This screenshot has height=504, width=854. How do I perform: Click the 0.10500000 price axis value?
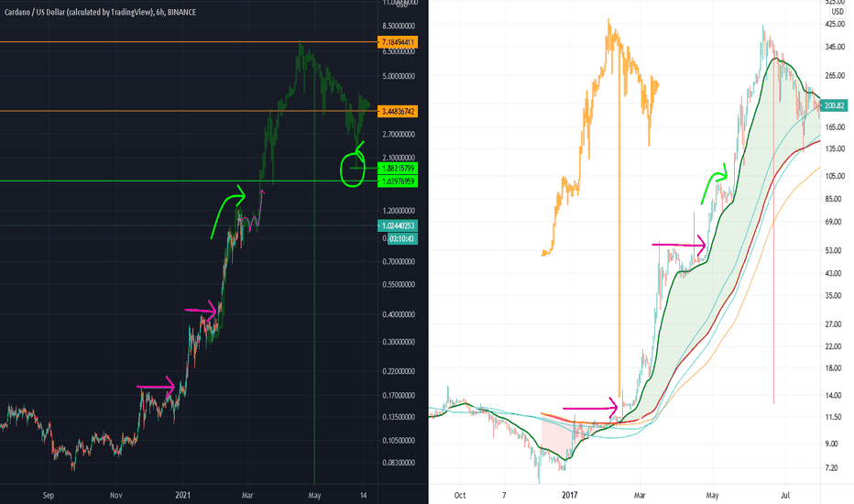pyautogui.click(x=399, y=440)
